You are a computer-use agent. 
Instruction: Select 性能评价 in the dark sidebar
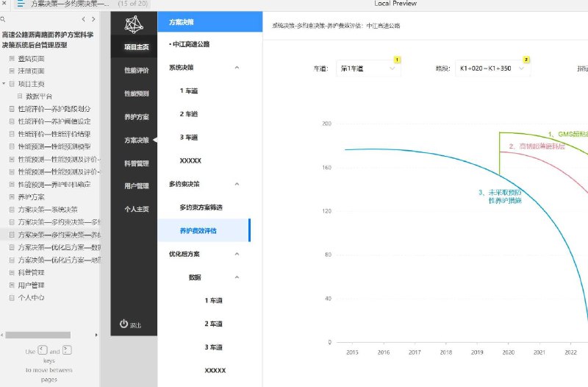click(137, 70)
